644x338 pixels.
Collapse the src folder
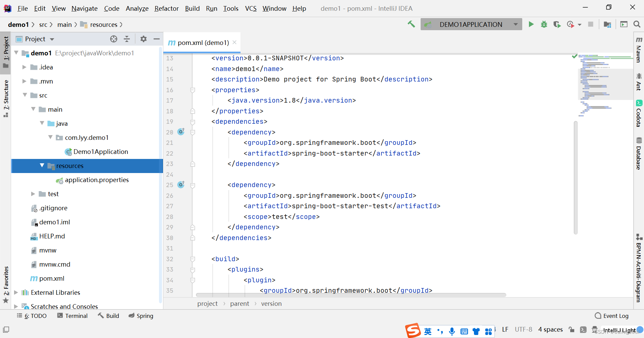(x=25, y=95)
